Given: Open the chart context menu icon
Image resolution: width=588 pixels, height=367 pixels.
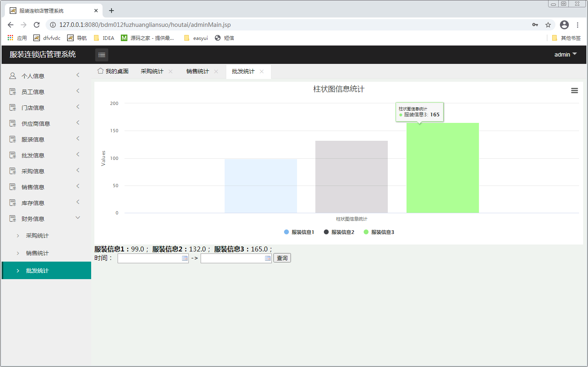Looking at the screenshot, I should 574,91.
